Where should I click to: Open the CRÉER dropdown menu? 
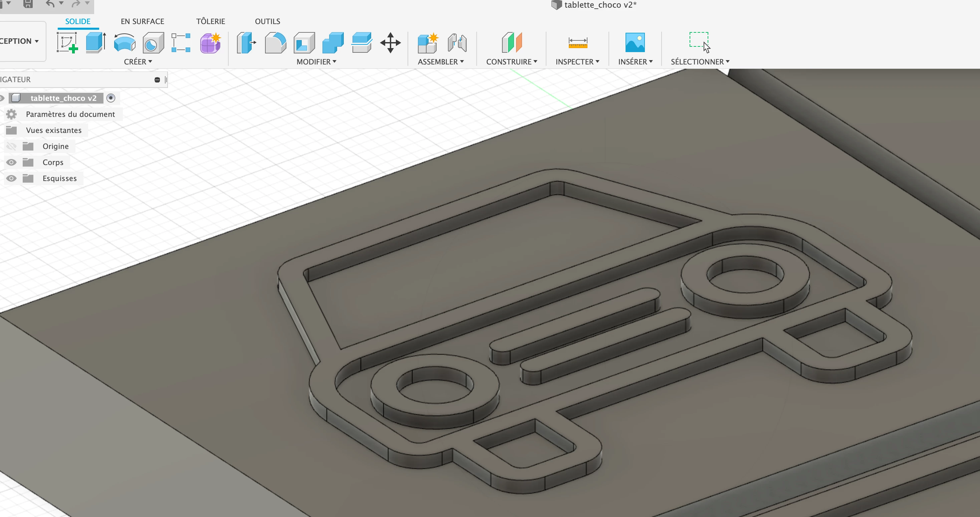coord(138,62)
